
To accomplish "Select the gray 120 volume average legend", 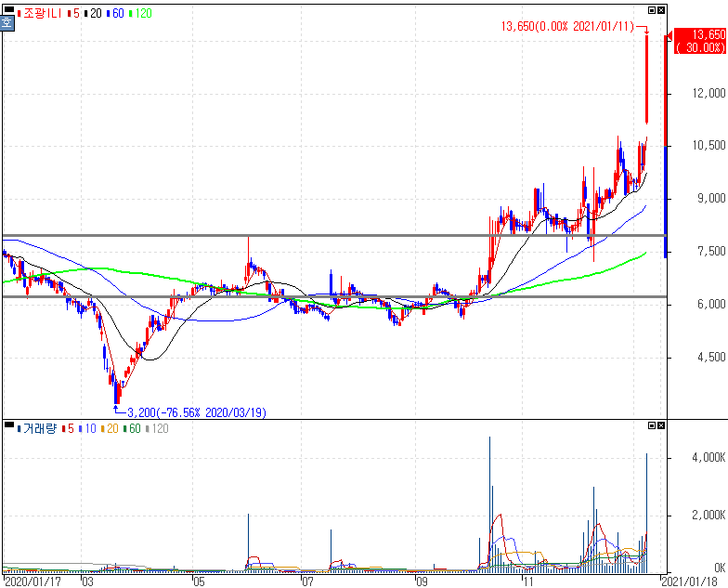I will tap(158, 429).
